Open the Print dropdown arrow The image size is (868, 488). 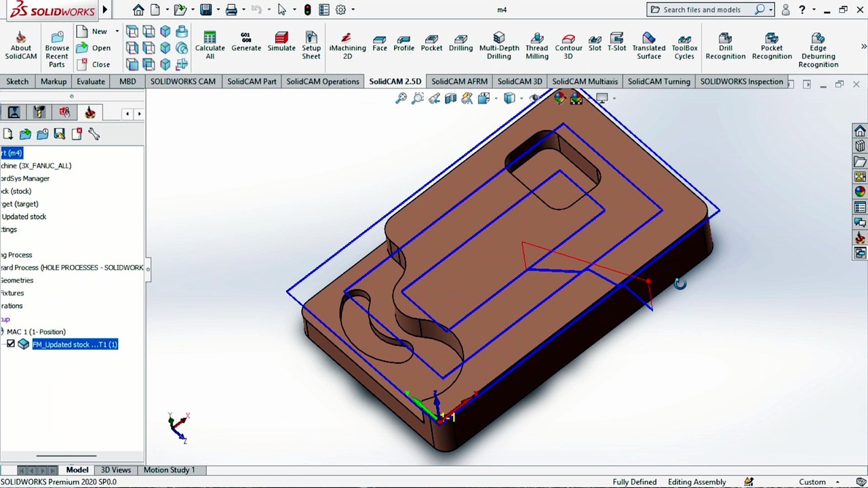click(243, 9)
